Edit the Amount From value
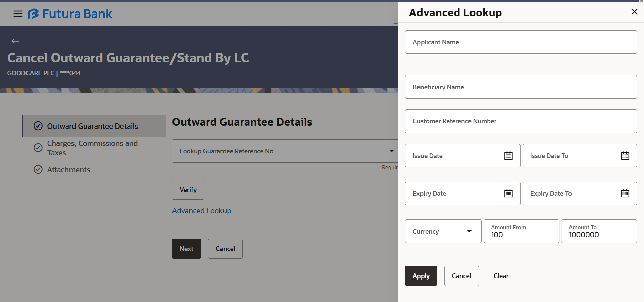The height and width of the screenshot is (302, 644). click(x=521, y=235)
